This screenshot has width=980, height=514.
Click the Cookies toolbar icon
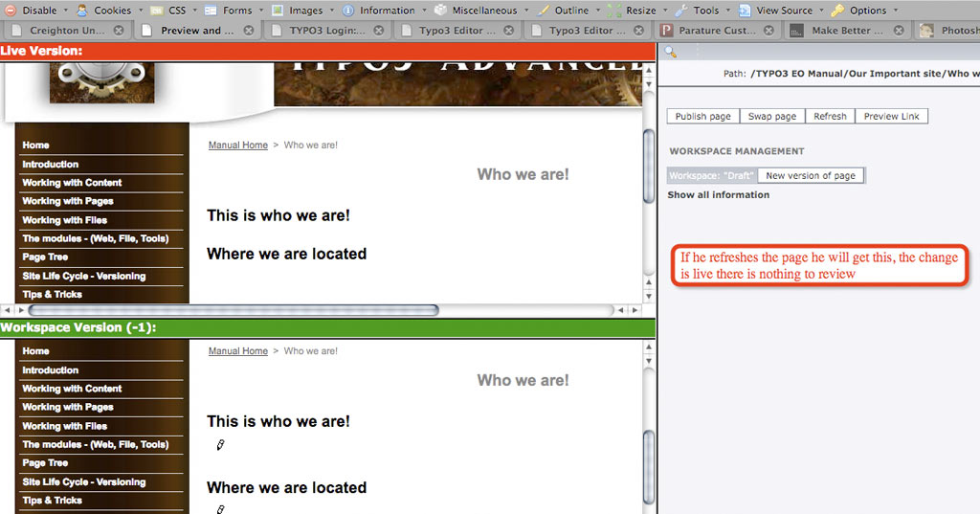[82, 11]
